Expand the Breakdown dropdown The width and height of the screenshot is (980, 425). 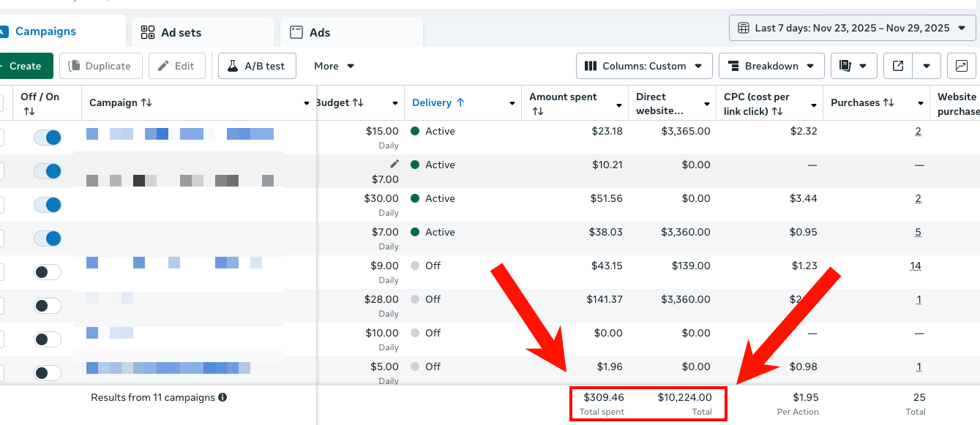771,66
